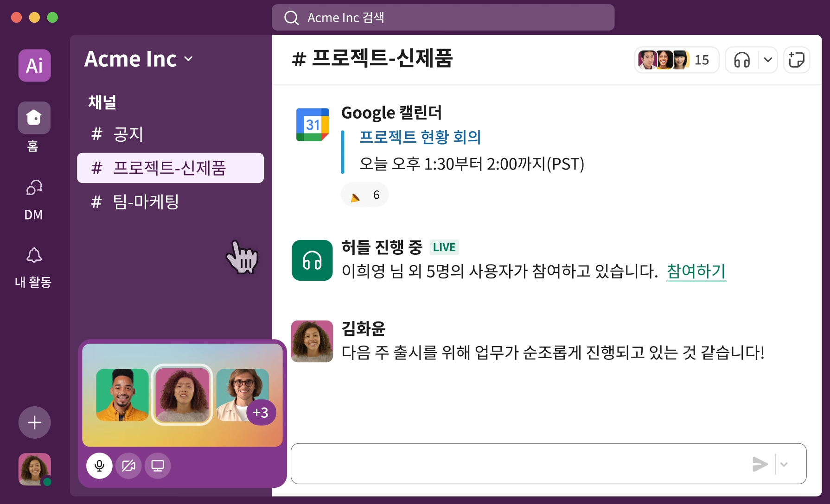Click your profile avatar at the sidebar bottom
Image resolution: width=830 pixels, height=504 pixels.
(x=34, y=469)
